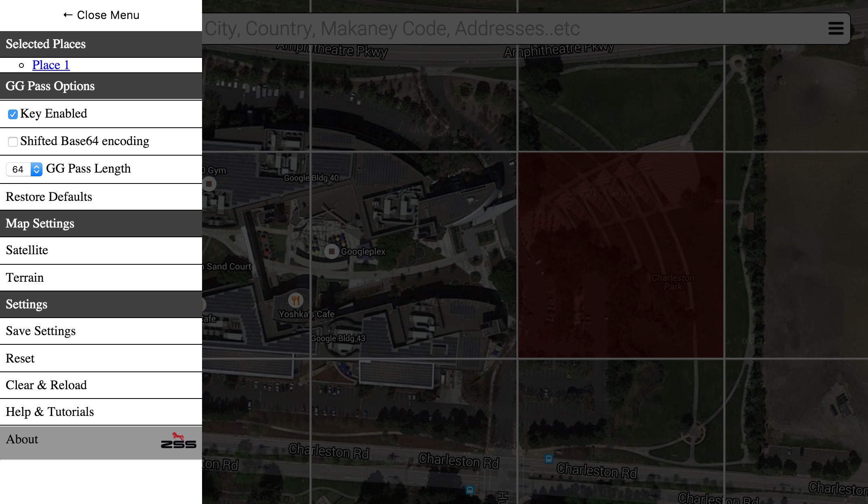The height and width of the screenshot is (504, 868).
Task: Open the Place 1 link
Action: [51, 65]
